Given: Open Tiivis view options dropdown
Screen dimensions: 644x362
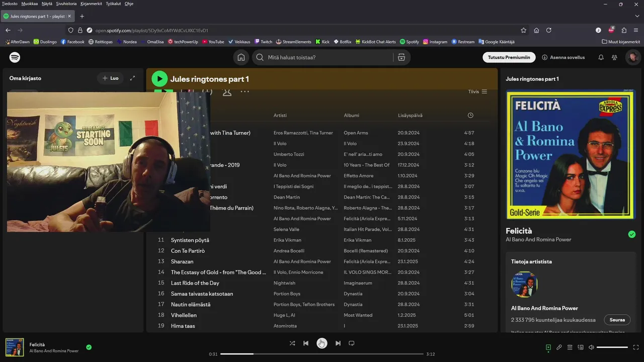Looking at the screenshot, I should click(477, 92).
